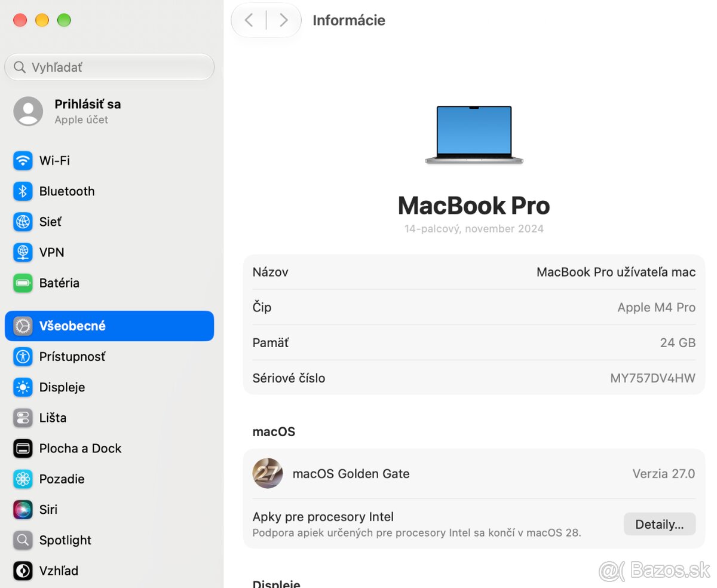Select the Displeje sun icon

coord(23,387)
